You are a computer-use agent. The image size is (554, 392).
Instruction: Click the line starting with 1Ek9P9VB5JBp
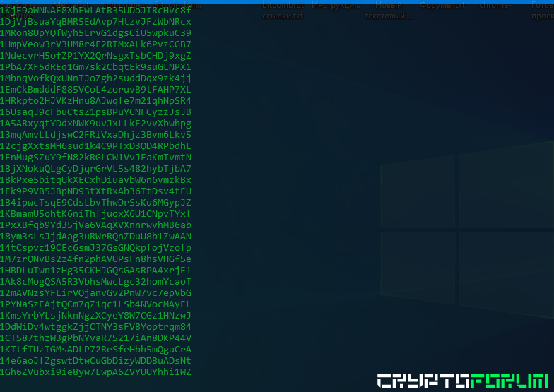[x=95, y=191]
